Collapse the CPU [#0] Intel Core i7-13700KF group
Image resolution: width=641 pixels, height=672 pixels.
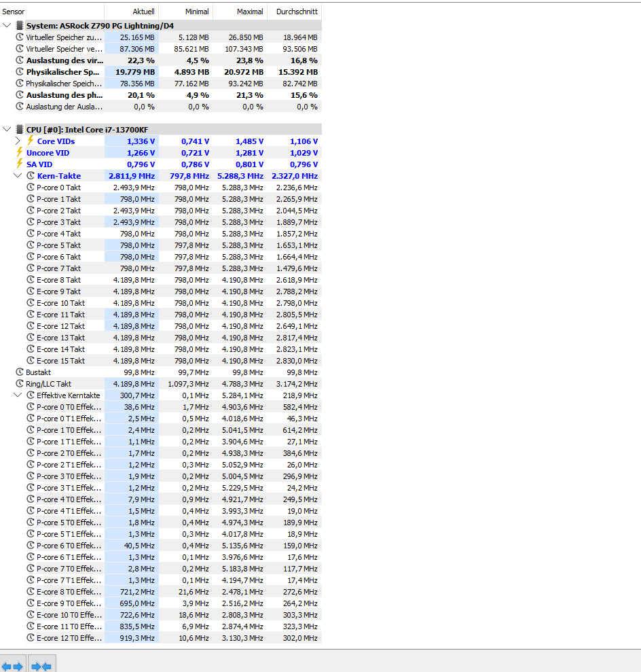click(x=6, y=129)
